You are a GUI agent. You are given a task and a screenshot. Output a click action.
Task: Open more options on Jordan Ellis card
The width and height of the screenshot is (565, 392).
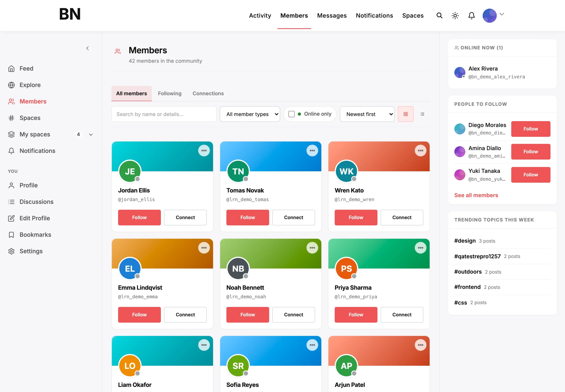click(x=204, y=151)
